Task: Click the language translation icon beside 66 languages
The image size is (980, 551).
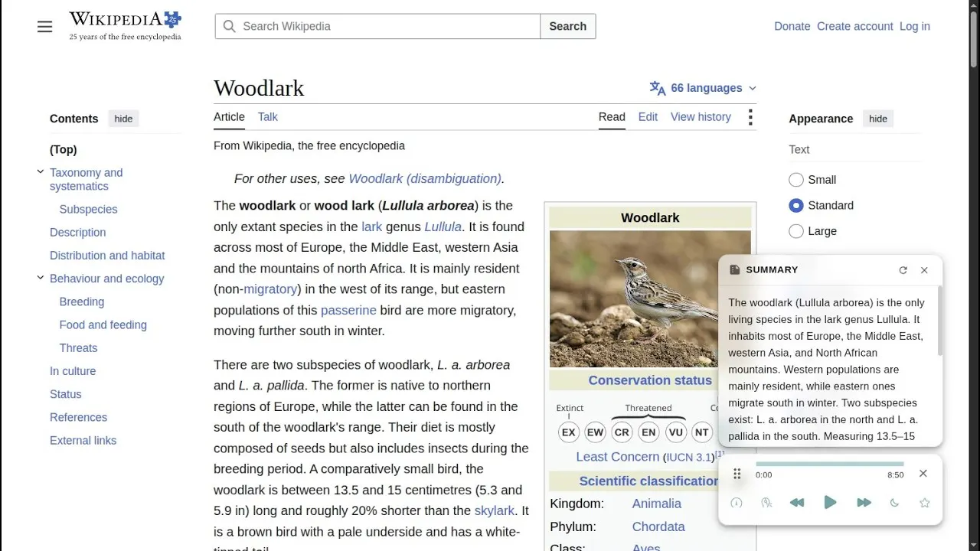Action: click(658, 88)
